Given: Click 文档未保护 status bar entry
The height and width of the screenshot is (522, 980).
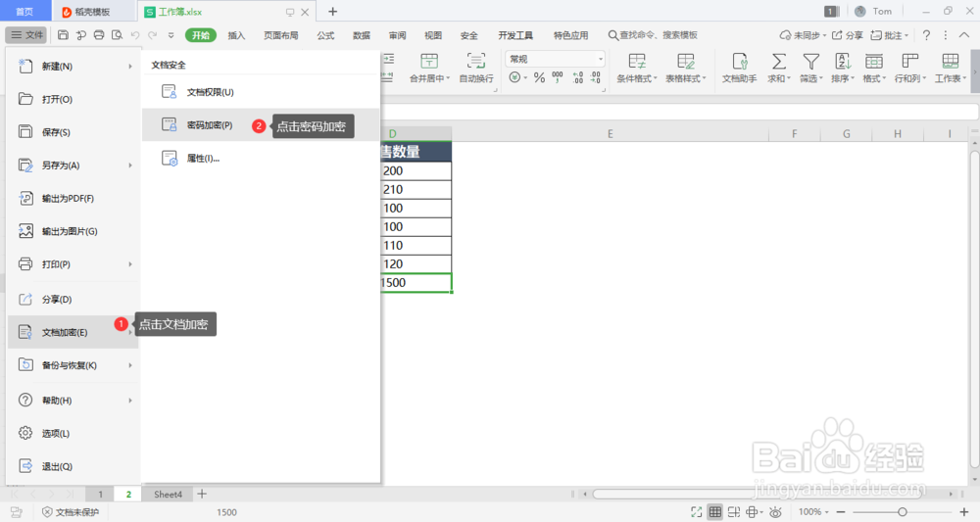Looking at the screenshot, I should click(x=71, y=512).
